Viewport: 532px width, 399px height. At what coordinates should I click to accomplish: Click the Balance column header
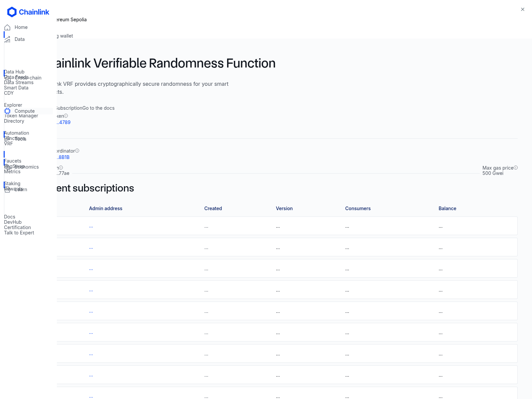(447, 208)
